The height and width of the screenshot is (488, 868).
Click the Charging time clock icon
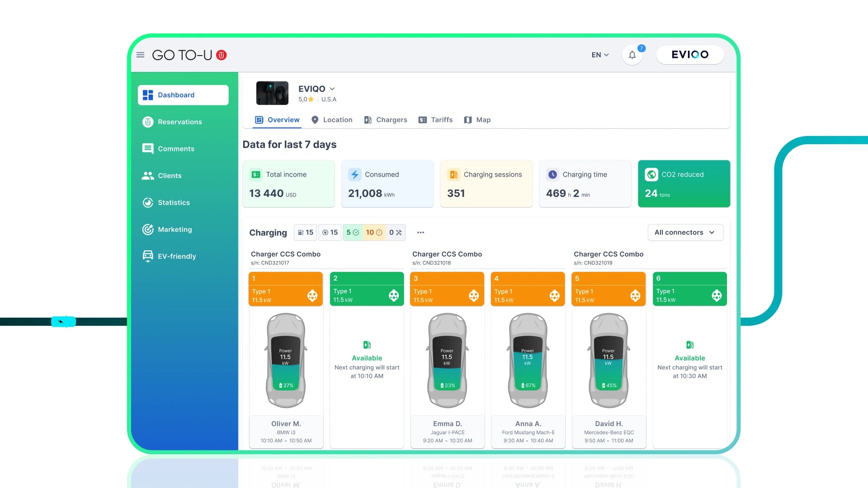coord(552,174)
